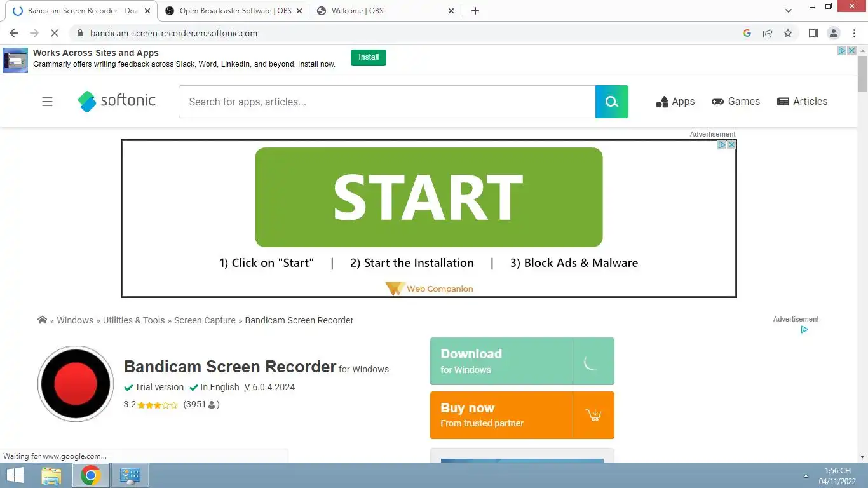Click the 3951 user votes count
Image resolution: width=868 pixels, height=488 pixels.
coord(201,404)
